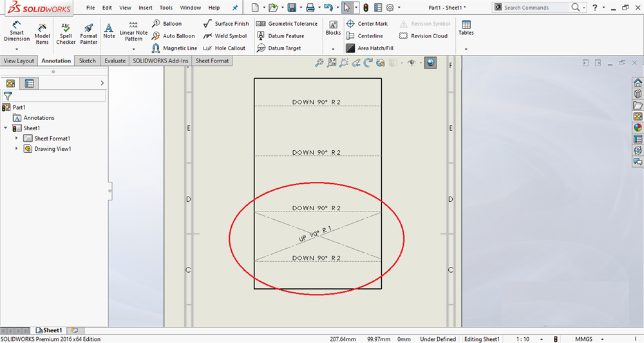Open the Blocks dropdown arrow

click(x=333, y=50)
